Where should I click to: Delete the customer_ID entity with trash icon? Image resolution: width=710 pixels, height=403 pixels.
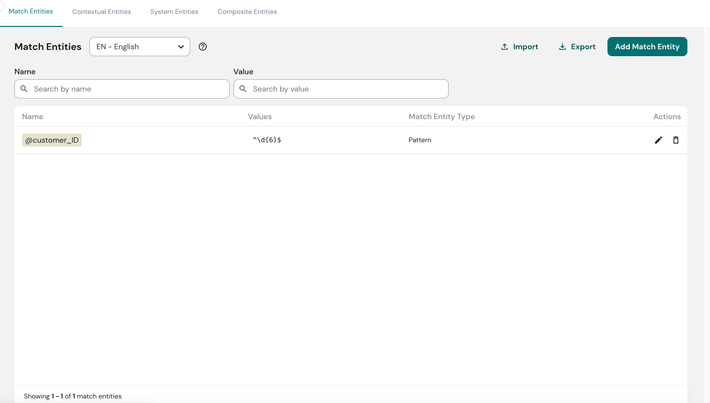click(x=676, y=140)
